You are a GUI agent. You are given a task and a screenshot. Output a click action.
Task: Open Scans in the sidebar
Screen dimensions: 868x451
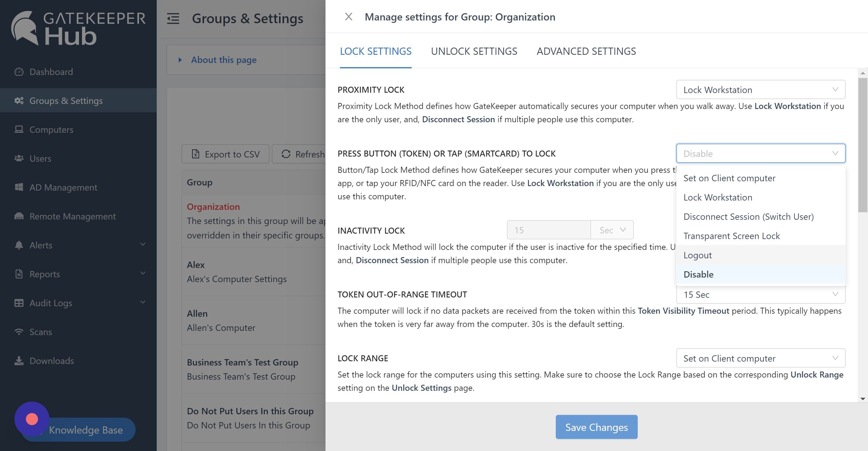point(78,332)
